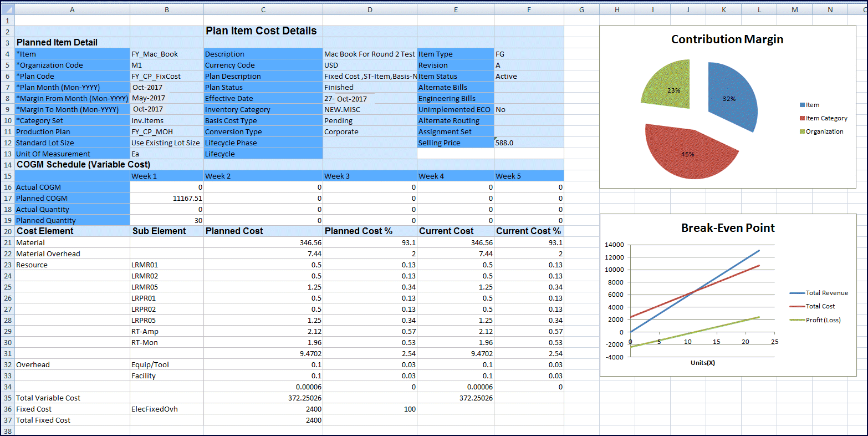
Task: Click the worksheet select-all corner box
Action: pyautogui.click(x=7, y=9)
